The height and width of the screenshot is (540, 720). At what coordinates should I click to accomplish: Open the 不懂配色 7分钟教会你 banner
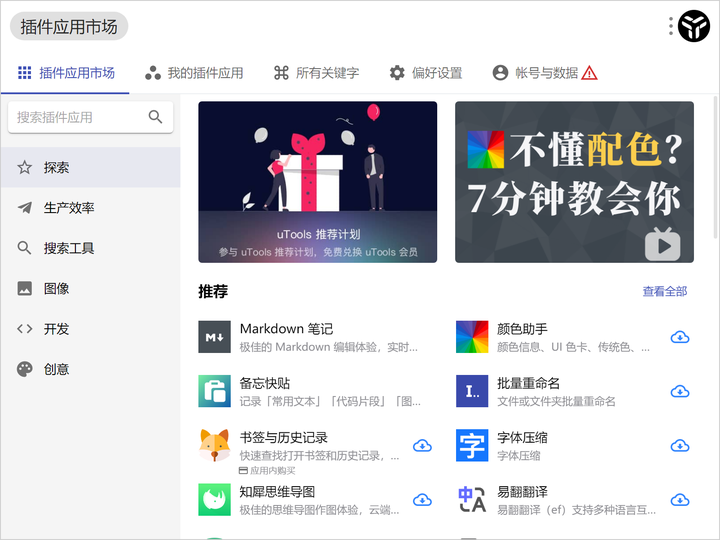574,182
